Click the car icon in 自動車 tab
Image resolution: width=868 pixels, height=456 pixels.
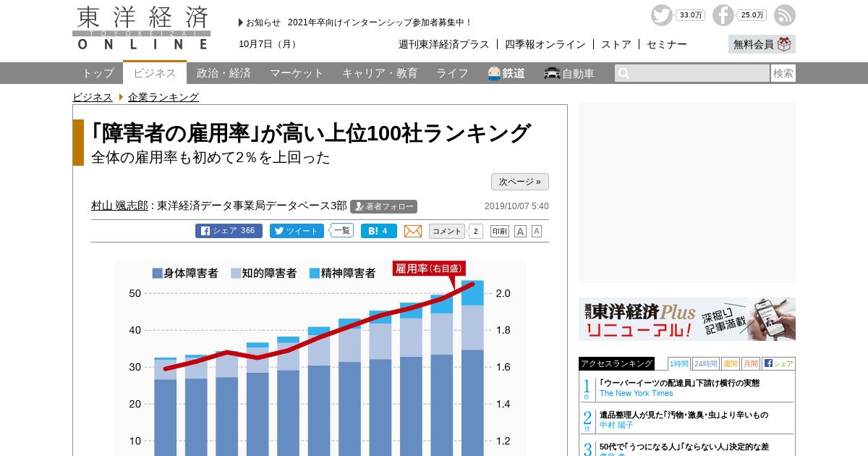pyautogui.click(x=552, y=73)
